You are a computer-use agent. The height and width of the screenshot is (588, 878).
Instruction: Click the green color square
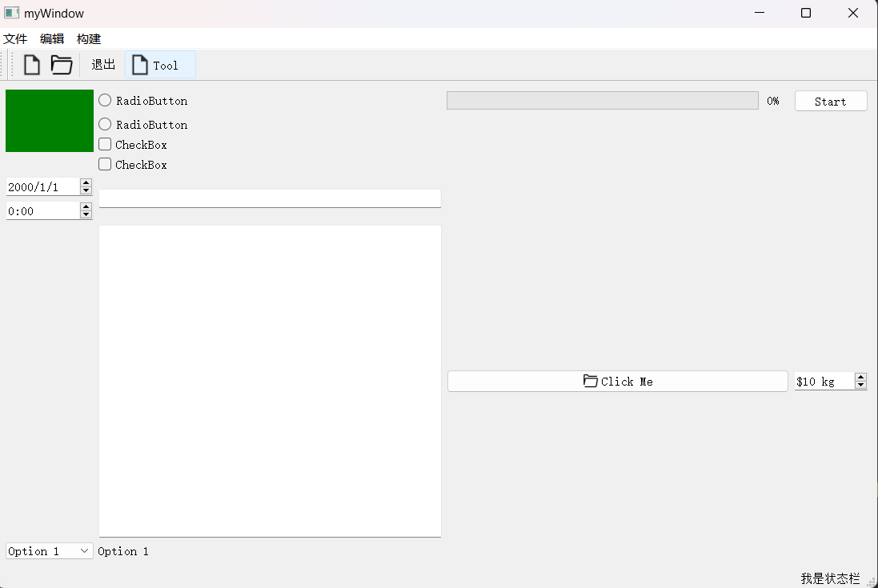tap(50, 121)
